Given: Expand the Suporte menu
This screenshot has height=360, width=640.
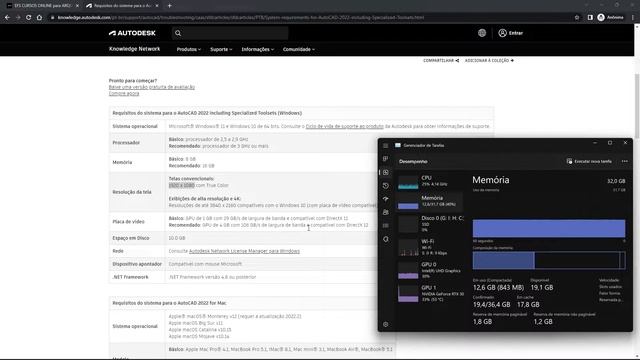Looking at the screenshot, I should click(x=221, y=49).
